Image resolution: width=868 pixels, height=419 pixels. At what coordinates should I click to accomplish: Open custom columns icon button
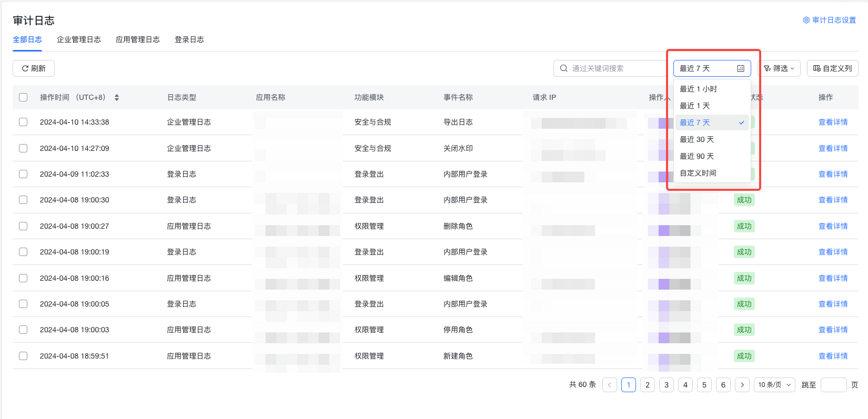(x=817, y=68)
